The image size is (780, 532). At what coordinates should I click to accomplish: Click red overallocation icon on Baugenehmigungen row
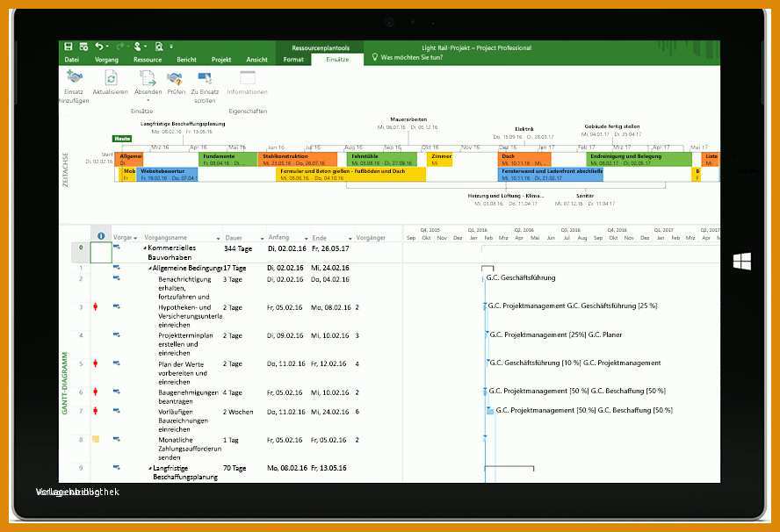tap(95, 392)
